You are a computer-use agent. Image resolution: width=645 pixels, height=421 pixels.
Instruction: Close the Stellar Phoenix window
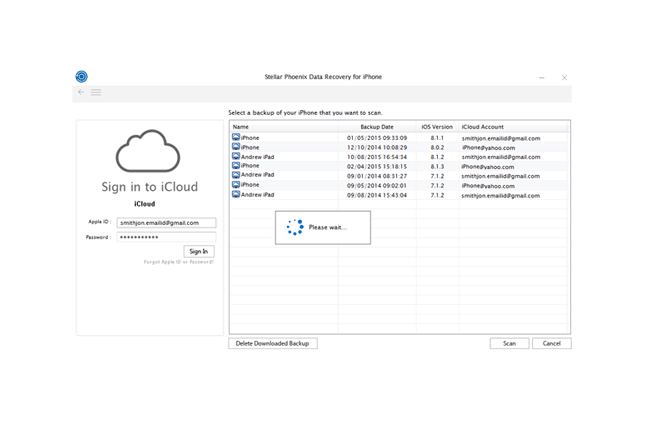coord(564,77)
